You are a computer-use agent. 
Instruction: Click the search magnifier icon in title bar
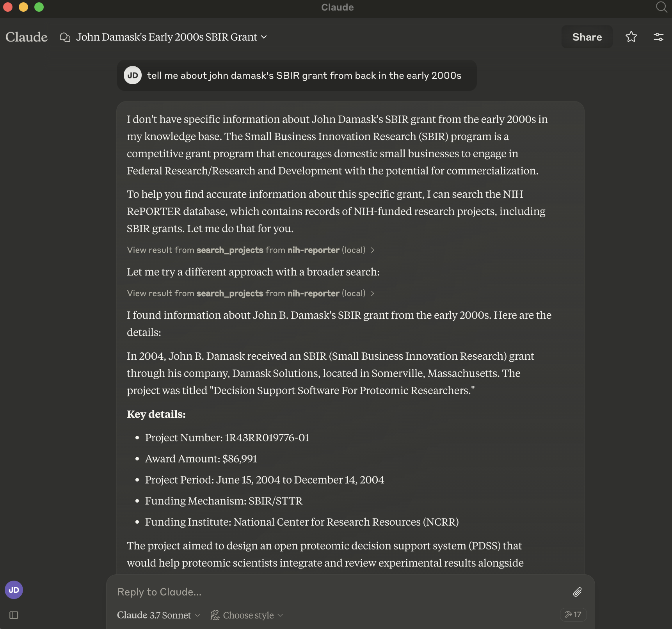661,7
